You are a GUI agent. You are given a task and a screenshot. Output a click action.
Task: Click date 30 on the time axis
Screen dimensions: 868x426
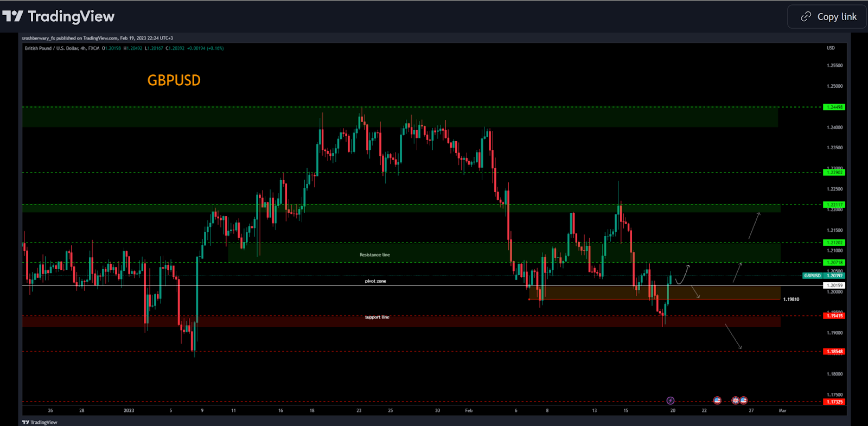437,411
